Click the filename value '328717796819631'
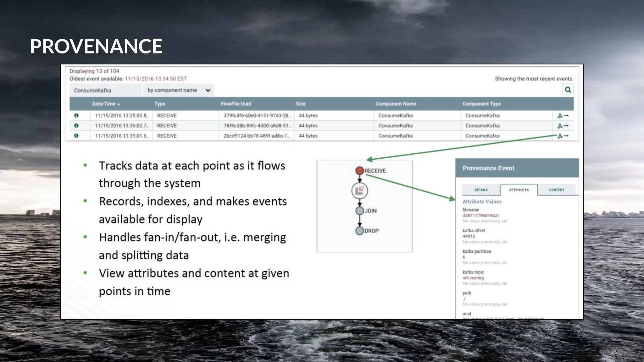 coord(481,216)
